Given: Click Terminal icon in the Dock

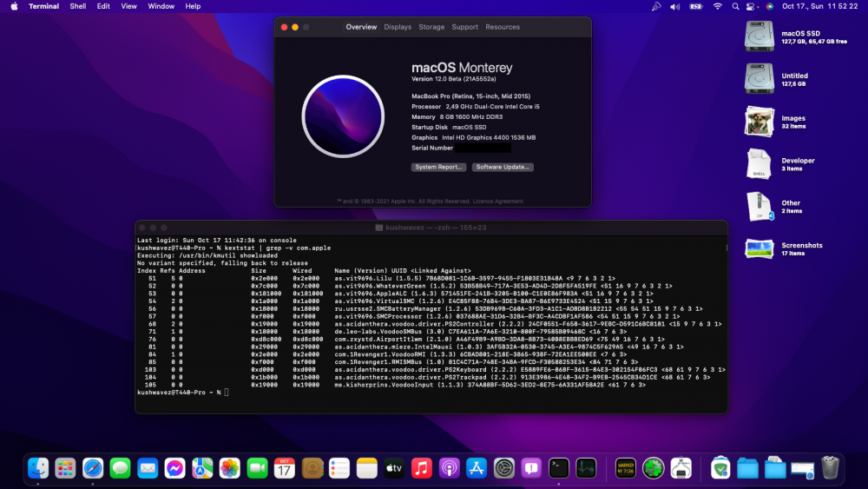Looking at the screenshot, I should (x=558, y=468).
